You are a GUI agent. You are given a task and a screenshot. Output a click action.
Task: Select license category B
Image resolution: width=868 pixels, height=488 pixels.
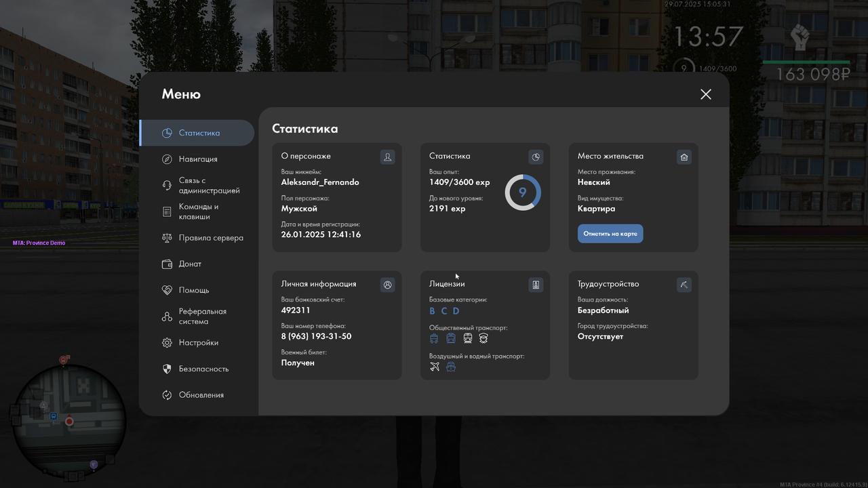point(433,311)
